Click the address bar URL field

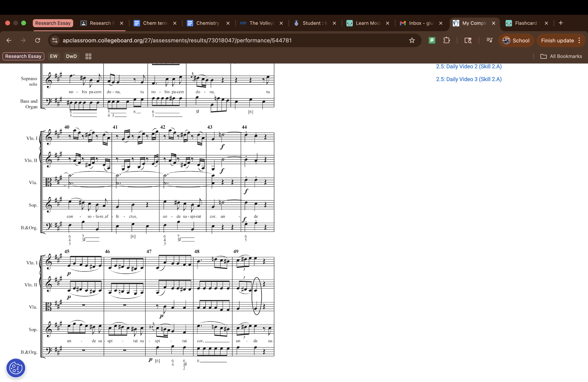177,40
